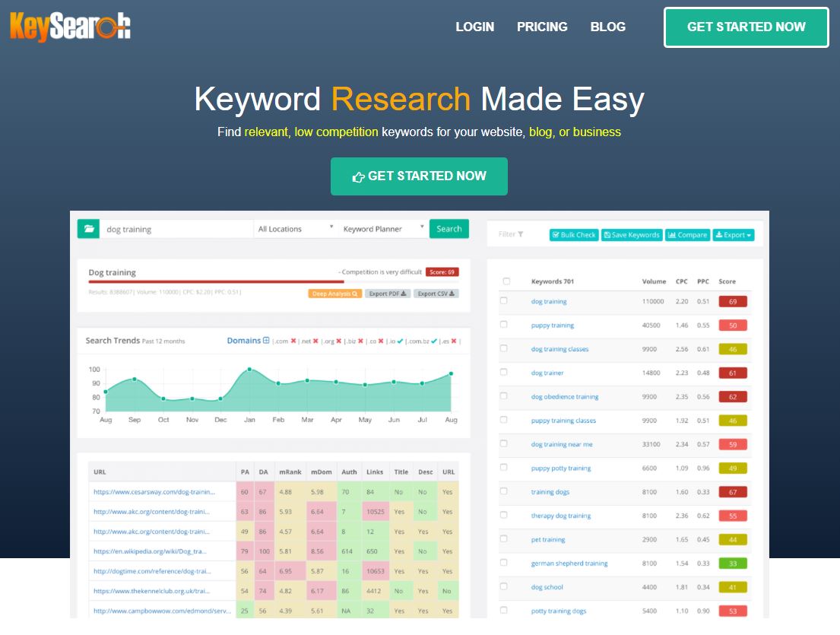Screen dimensions: 840x635
Task: Click the score 50 badge for puppy training
Action: [x=733, y=325]
